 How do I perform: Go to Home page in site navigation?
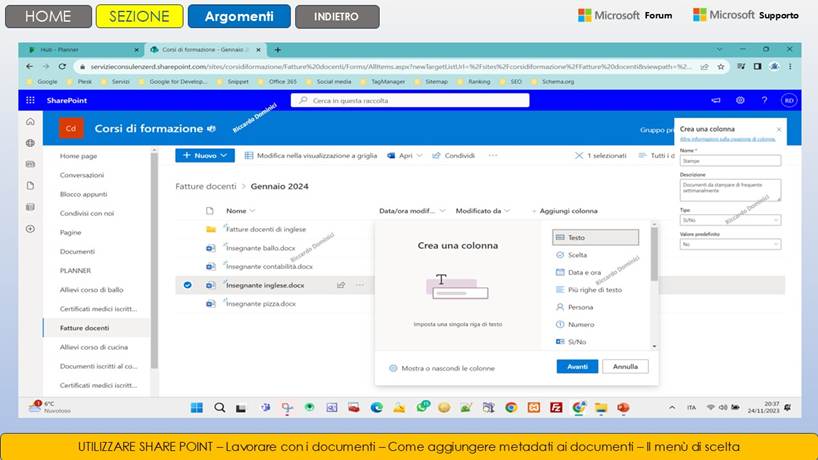(78, 156)
